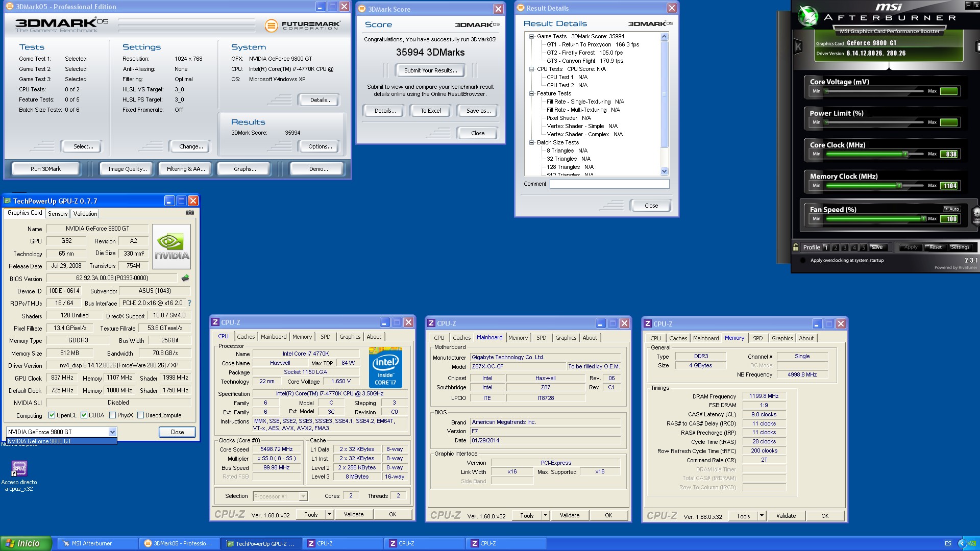
Task: Select Afterburner profile slot 2
Action: click(x=836, y=247)
